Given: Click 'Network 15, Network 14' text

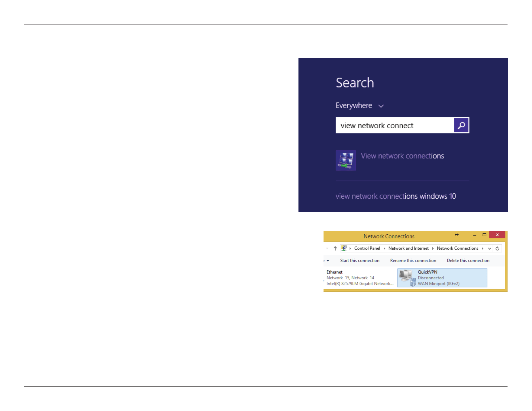Looking at the screenshot, I should [350, 278].
